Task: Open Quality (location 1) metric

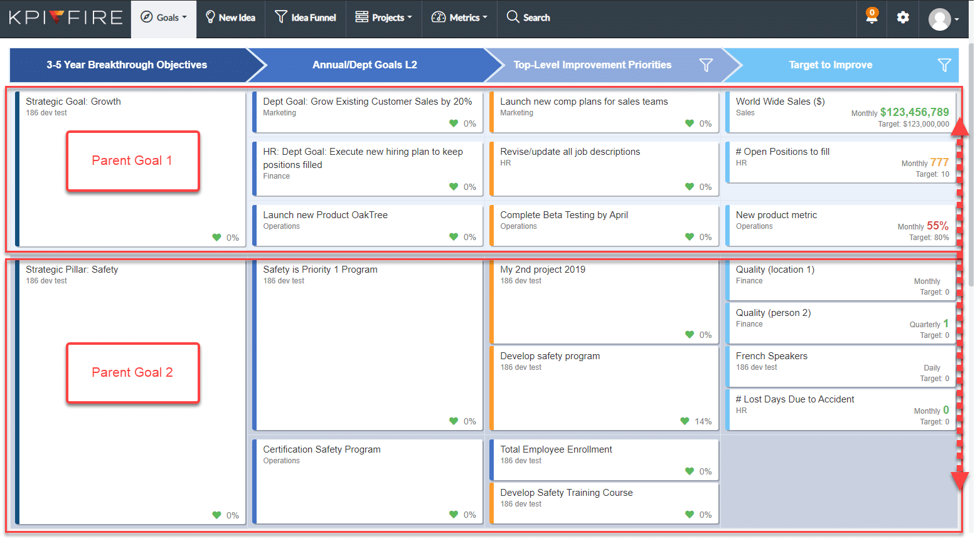Action: [x=840, y=280]
